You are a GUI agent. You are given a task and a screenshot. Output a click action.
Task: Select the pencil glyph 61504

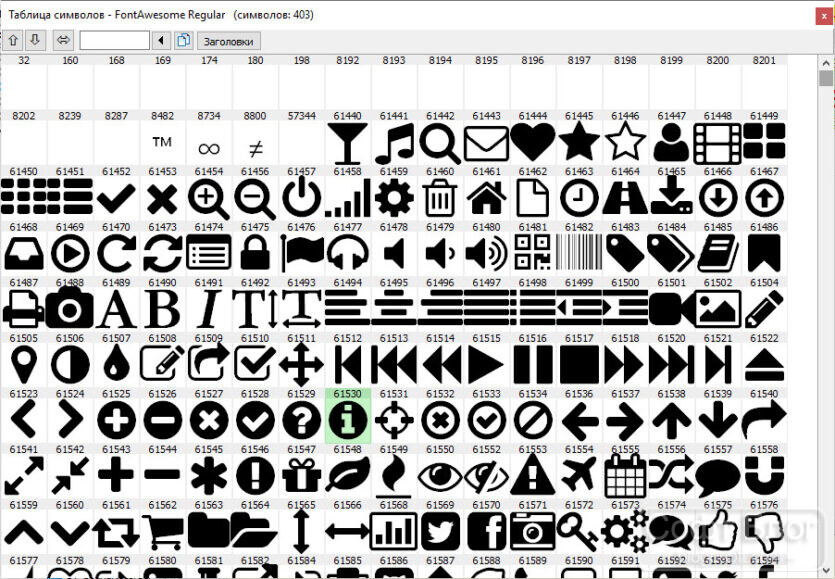point(764,309)
